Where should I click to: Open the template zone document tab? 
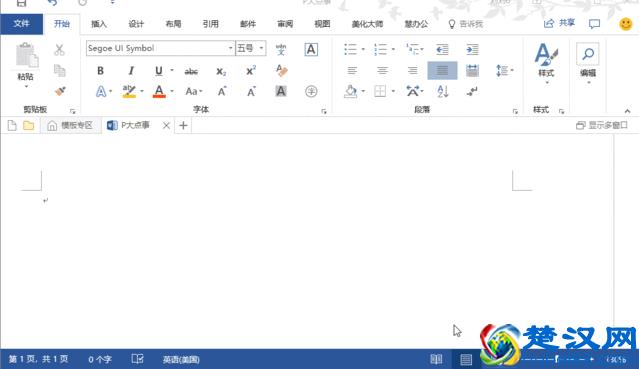coord(71,125)
